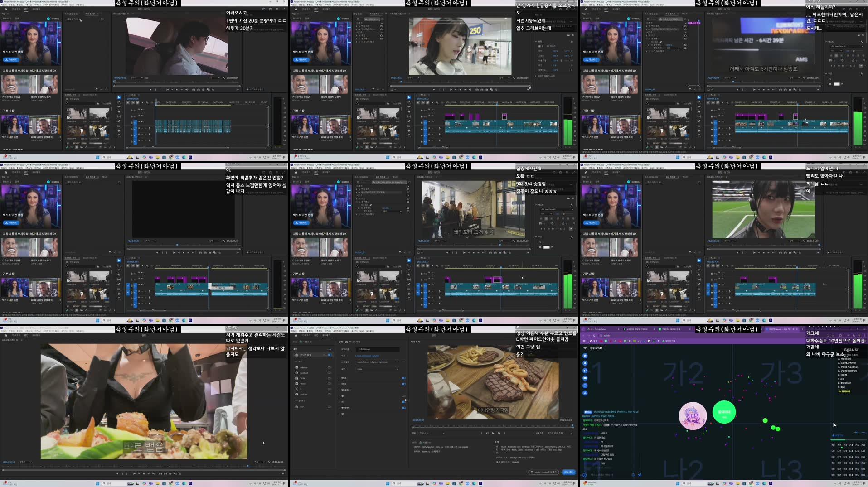The width and height of the screenshot is (868, 487).
Task: Toggle 메타데이터 switch in export settings
Action: tap(404, 408)
